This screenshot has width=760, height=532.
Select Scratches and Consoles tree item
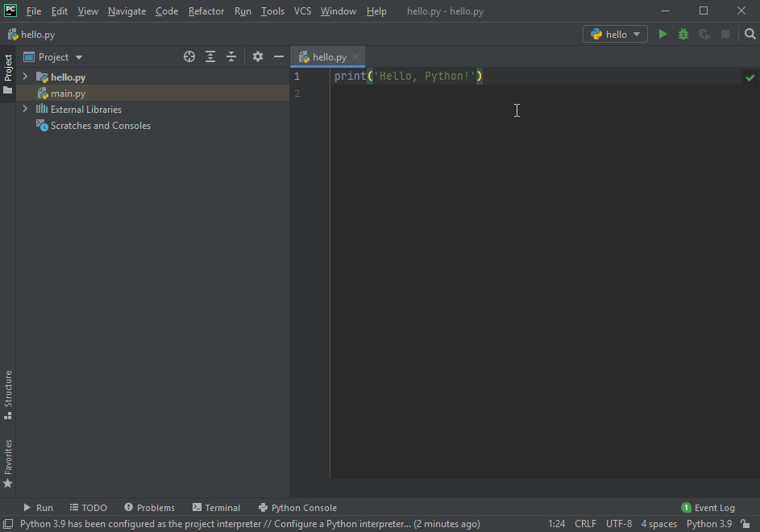[x=100, y=126]
